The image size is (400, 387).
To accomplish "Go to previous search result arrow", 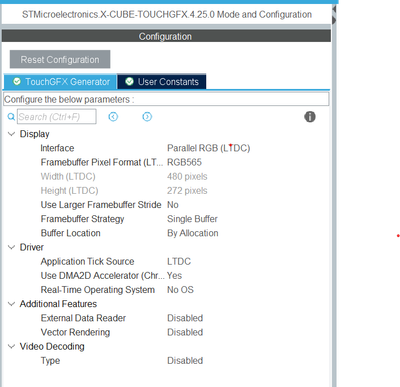I will pyautogui.click(x=113, y=117).
